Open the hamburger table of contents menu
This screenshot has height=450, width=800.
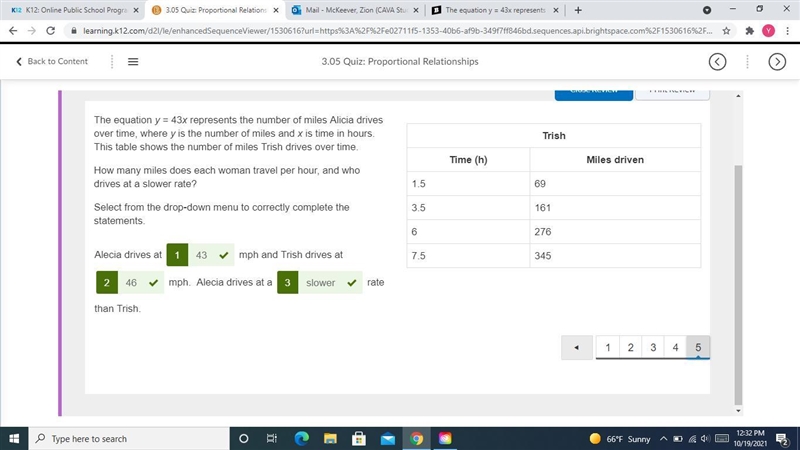tap(133, 62)
